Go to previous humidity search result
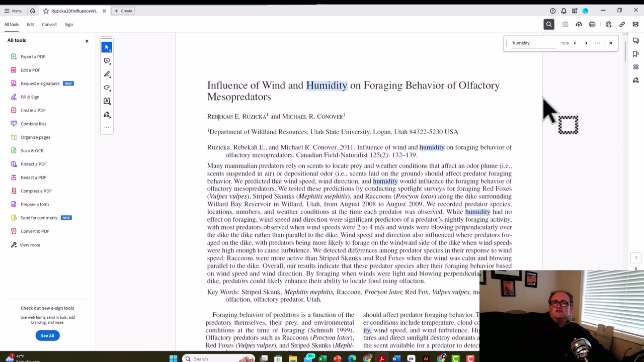The image size is (644, 362). pos(575,43)
